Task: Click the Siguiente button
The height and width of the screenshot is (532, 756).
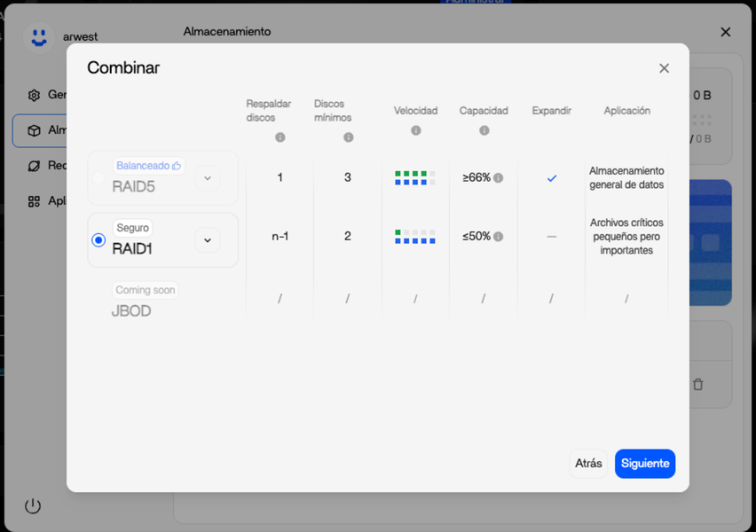Action: click(644, 464)
